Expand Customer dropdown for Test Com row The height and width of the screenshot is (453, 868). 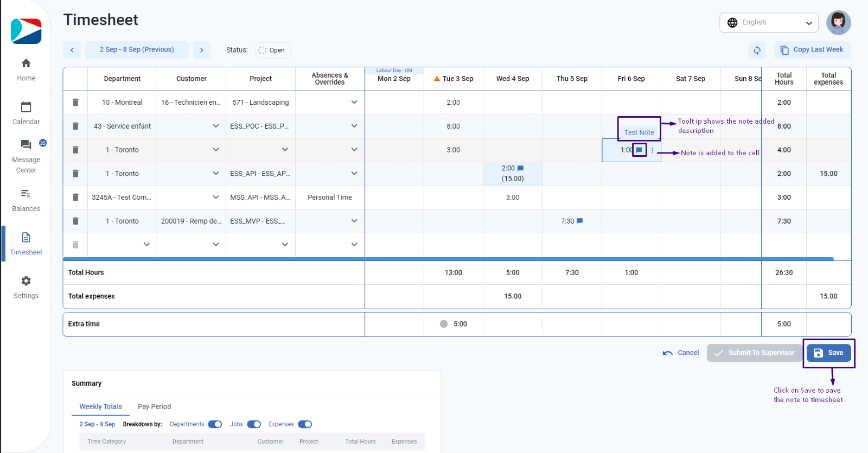click(216, 197)
